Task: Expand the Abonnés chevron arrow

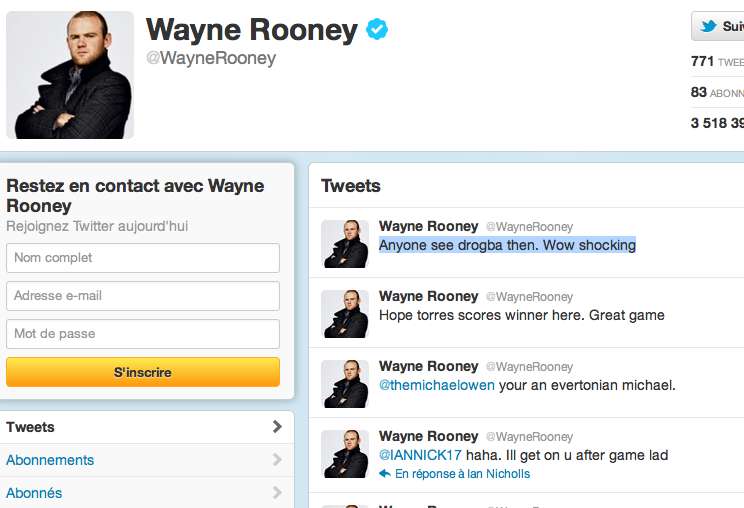Action: click(x=278, y=493)
